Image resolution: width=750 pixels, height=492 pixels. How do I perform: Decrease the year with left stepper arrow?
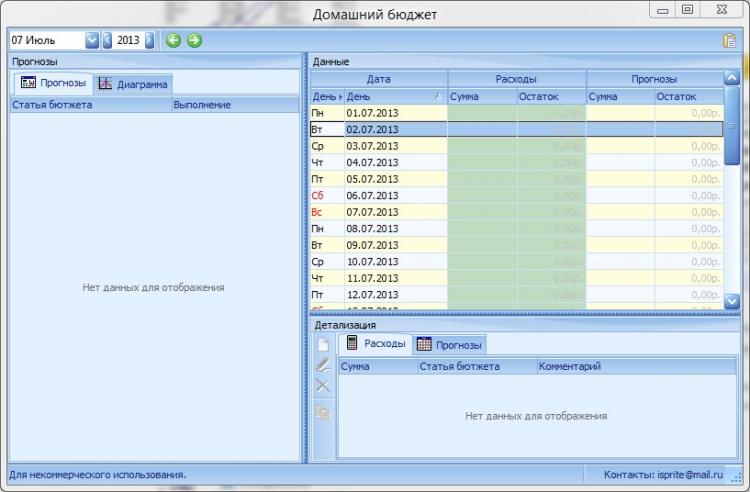[x=109, y=40]
